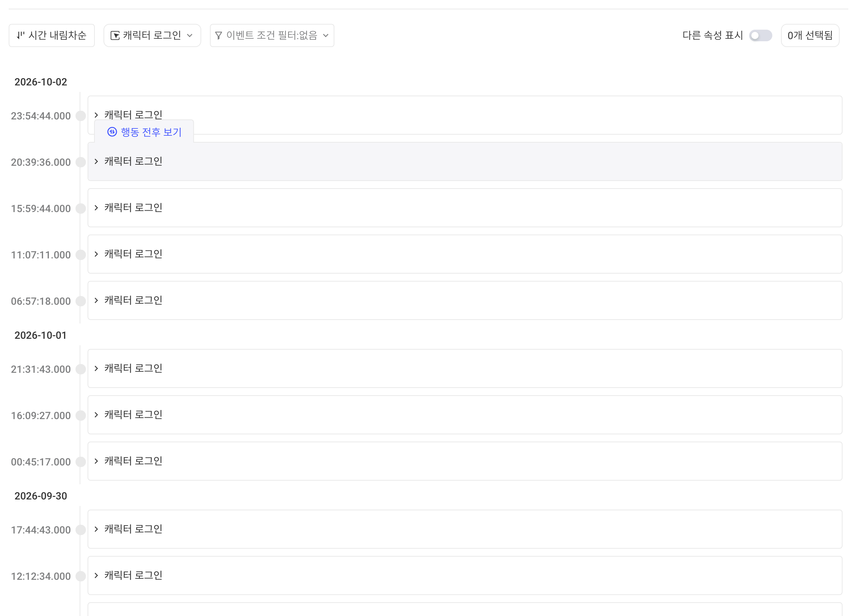Click the time descending sort button

tap(52, 35)
